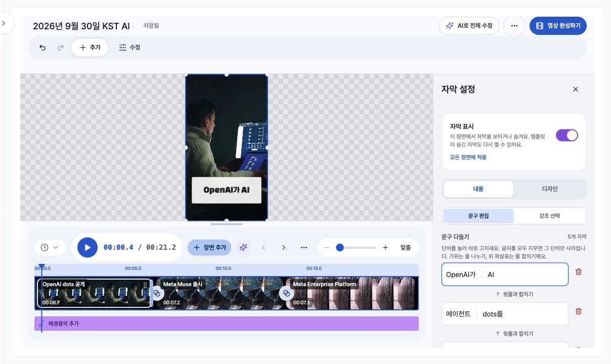Click the preview panel resize handle bar
This screenshot has height=364, width=611.
(227, 223)
